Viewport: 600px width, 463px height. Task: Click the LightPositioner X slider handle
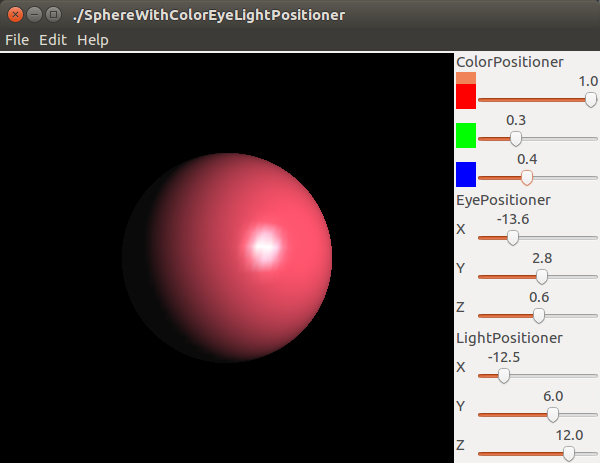tap(504, 376)
